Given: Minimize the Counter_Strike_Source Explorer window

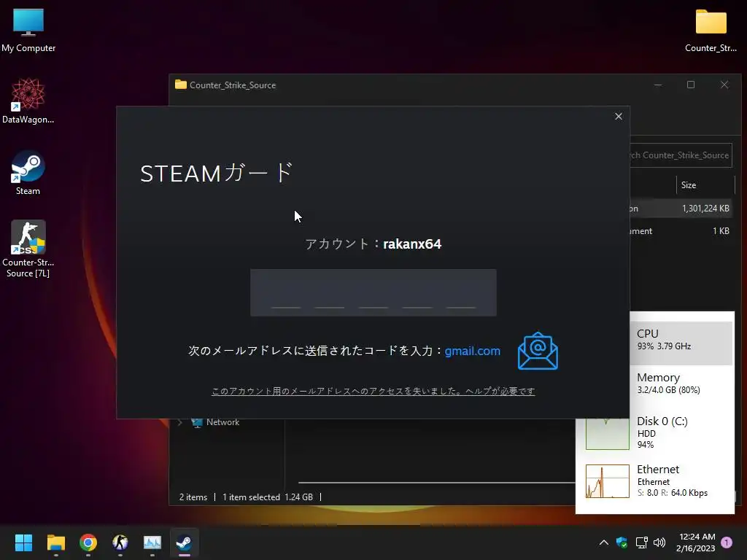Looking at the screenshot, I should pos(658,85).
